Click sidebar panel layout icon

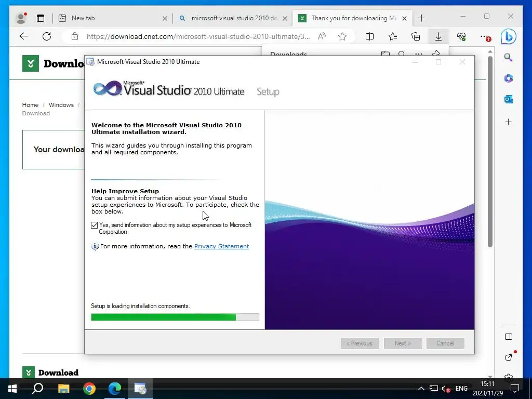(508, 337)
